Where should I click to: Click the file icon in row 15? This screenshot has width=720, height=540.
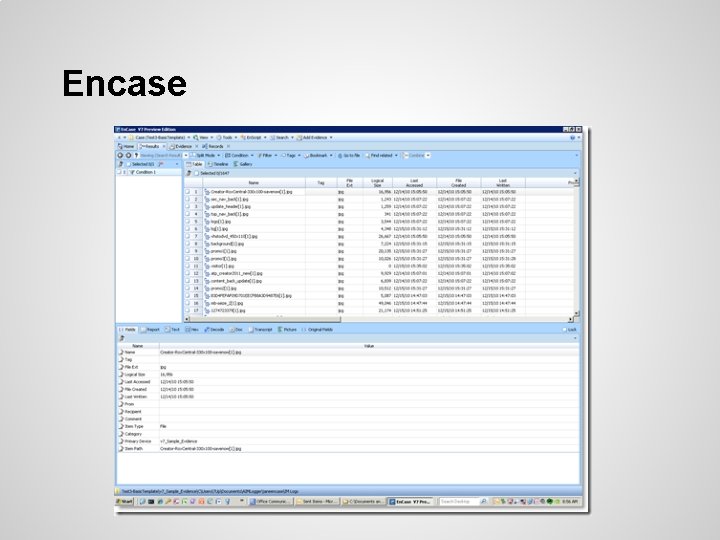click(x=207, y=296)
